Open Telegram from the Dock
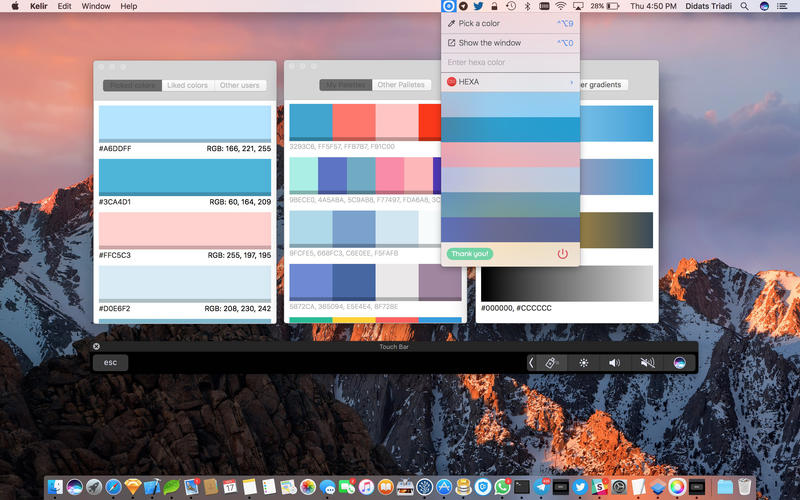This screenshot has width=800, height=500. point(541,487)
